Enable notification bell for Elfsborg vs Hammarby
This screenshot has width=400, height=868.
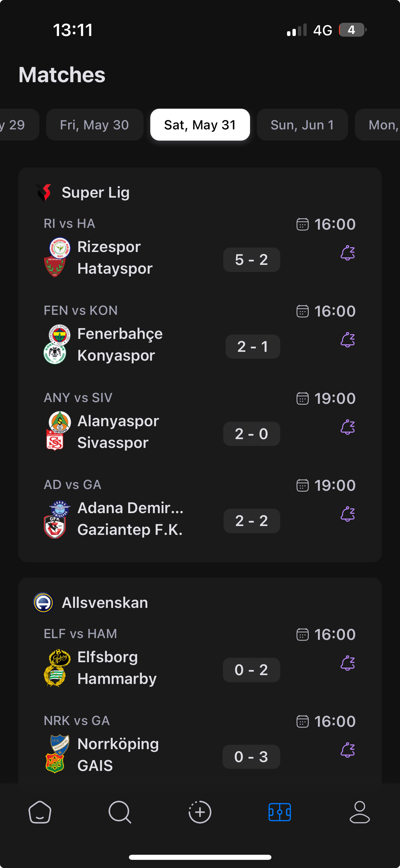pos(348,663)
